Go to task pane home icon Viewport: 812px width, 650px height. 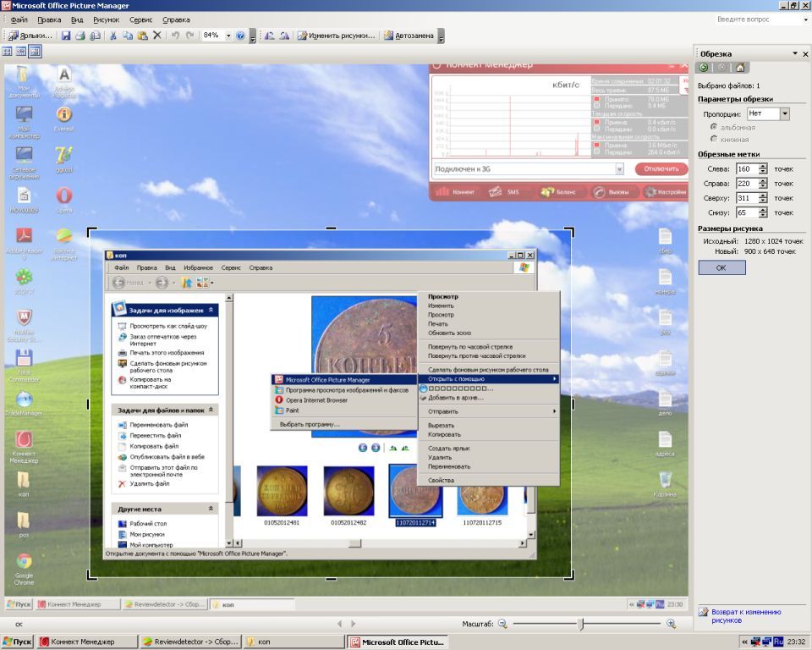740,68
